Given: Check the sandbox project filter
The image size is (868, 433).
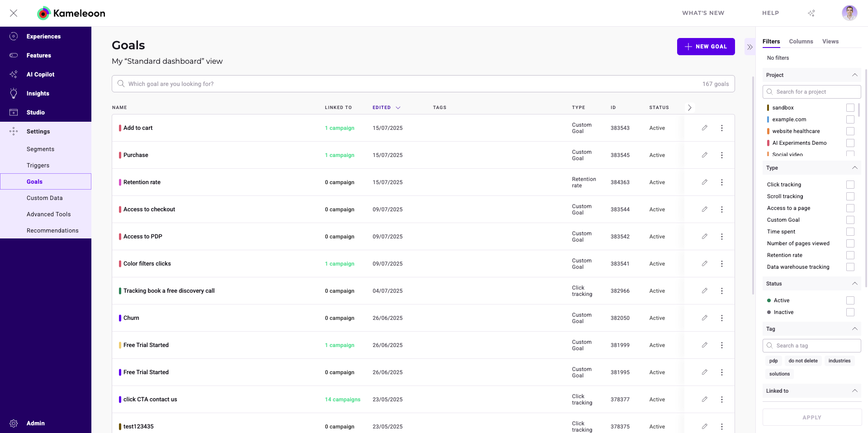Looking at the screenshot, I should [x=850, y=108].
